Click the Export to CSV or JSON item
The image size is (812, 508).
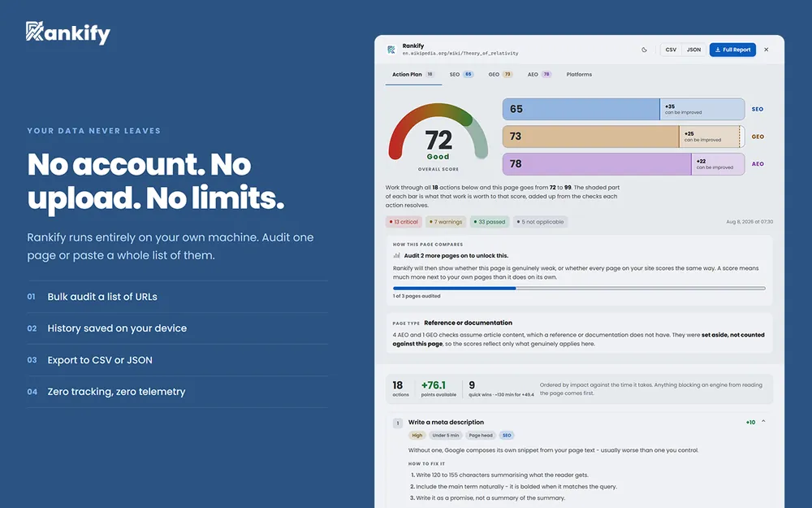178,360
